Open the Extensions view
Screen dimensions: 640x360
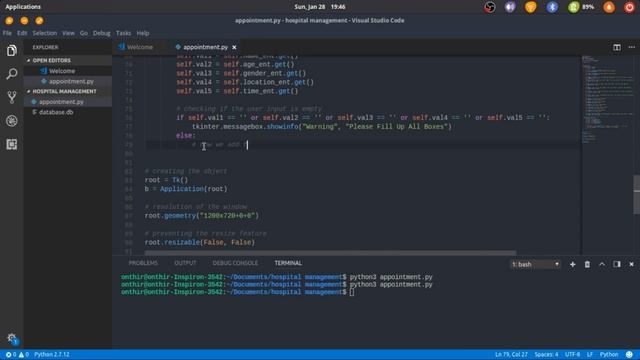[11, 144]
